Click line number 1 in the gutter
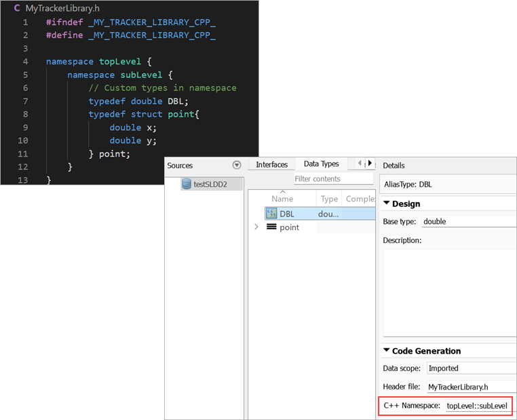Screen dimensions: 517x420 25,22
